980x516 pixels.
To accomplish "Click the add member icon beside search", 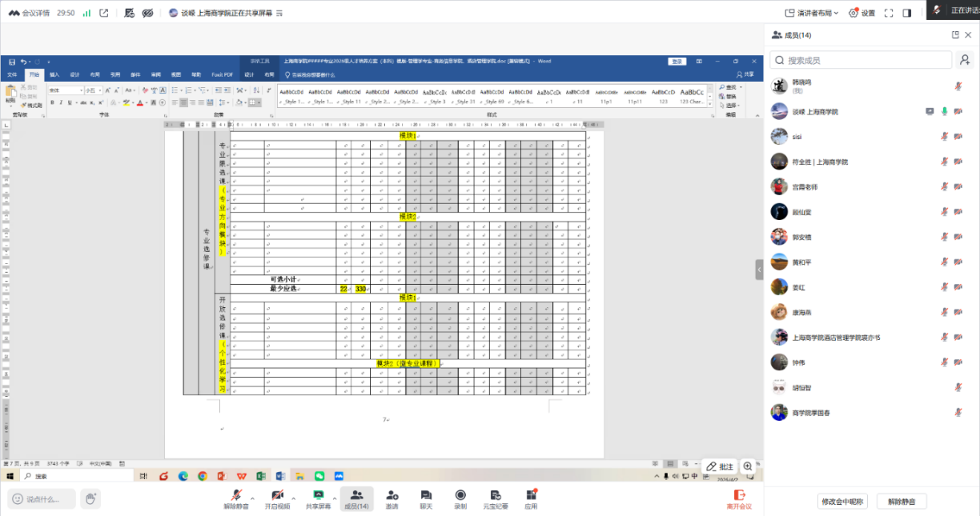I will click(x=964, y=60).
